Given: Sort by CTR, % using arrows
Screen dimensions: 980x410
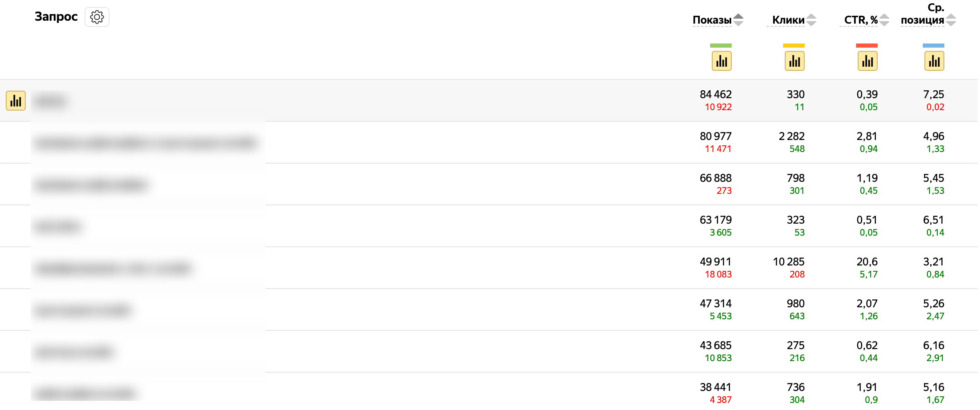Looking at the screenshot, I should point(884,20).
